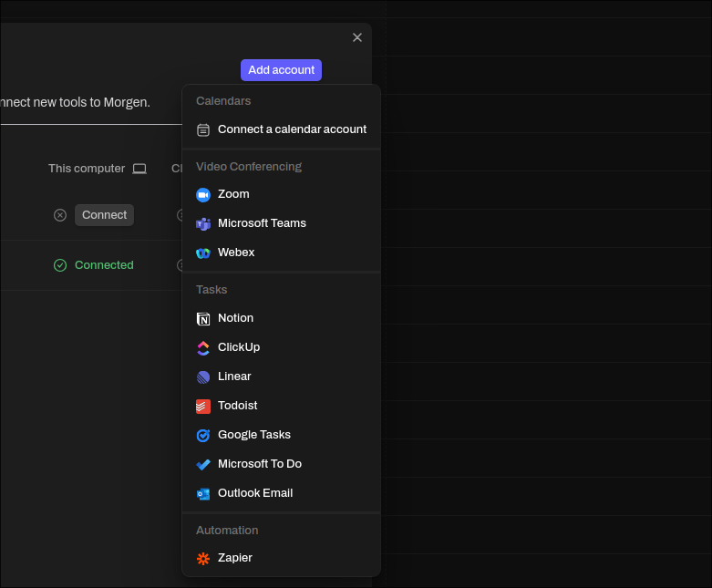Screen dimensions: 712x588
Task: Choose Microsoft To Do integration
Action: pos(259,464)
